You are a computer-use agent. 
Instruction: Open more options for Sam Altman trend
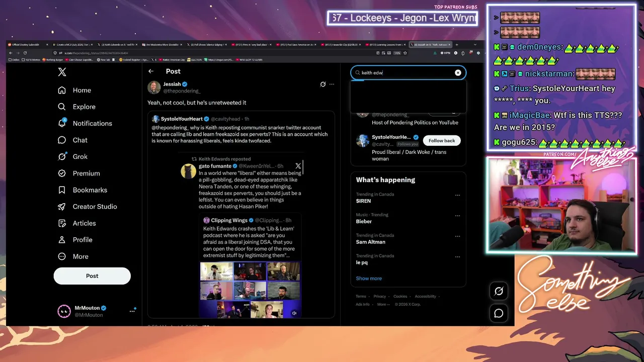tap(457, 236)
